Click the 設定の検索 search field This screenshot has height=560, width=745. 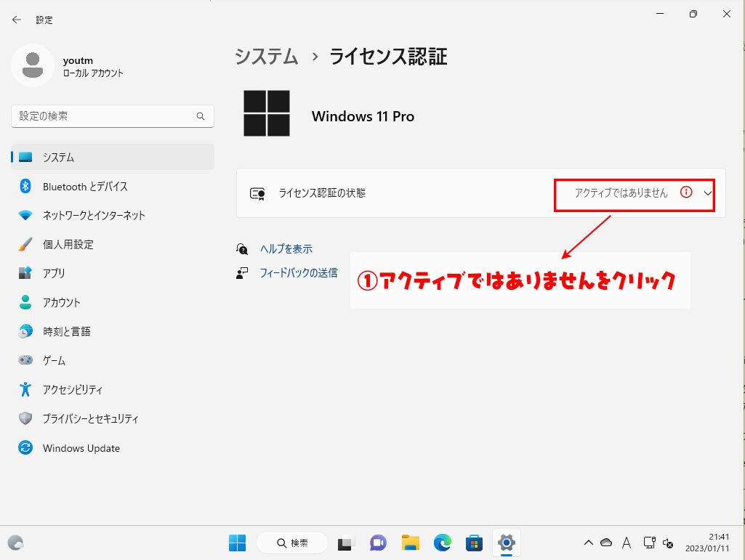[112, 116]
